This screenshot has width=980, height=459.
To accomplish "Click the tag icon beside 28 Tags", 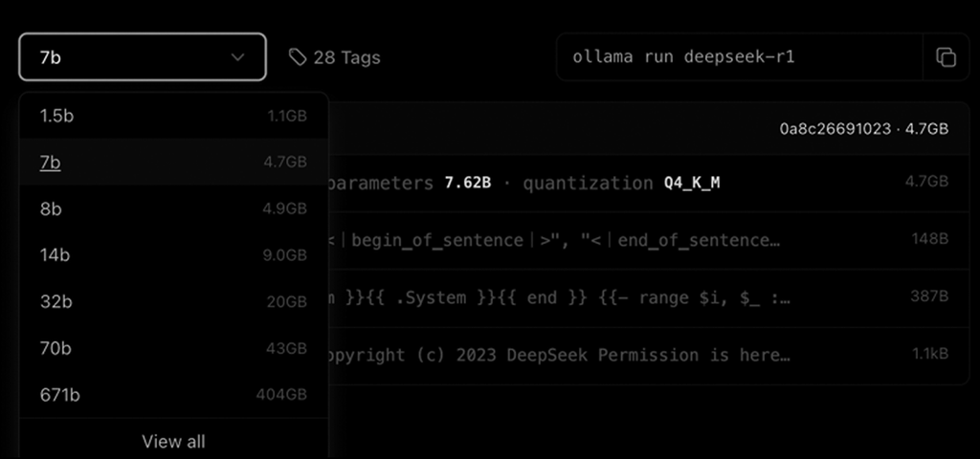I will (x=299, y=57).
